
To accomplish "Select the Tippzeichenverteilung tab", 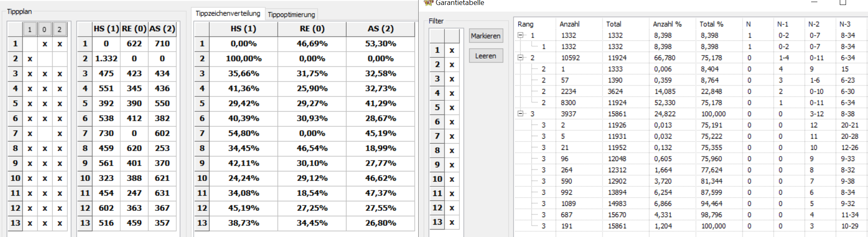I will (228, 13).
